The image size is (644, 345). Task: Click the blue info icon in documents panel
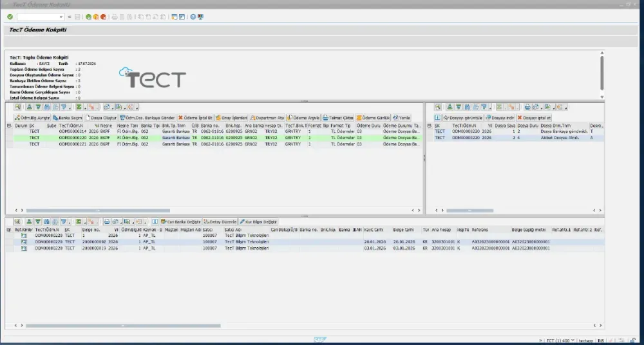point(155,221)
